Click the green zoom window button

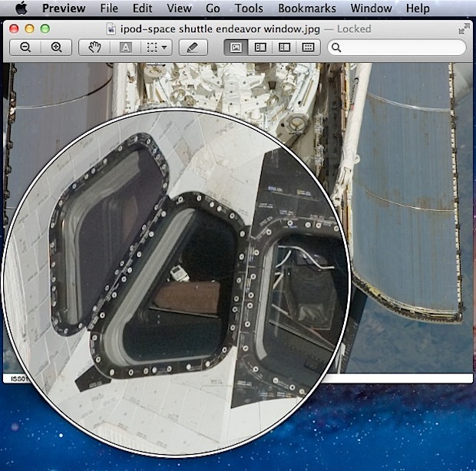pyautogui.click(x=45, y=29)
